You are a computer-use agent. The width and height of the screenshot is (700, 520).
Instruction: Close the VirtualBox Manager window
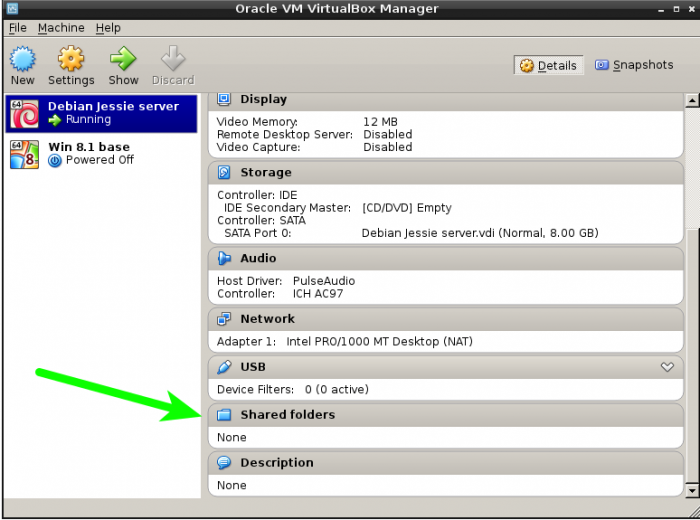692,9
